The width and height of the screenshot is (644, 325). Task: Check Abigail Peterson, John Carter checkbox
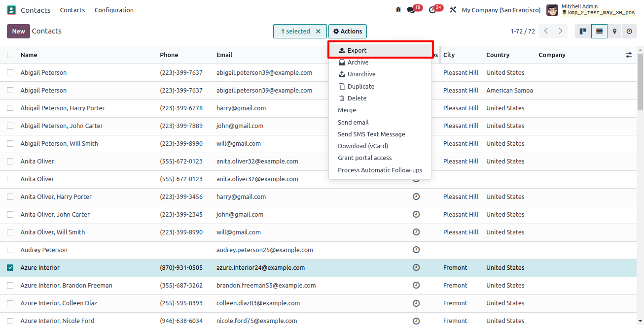[x=10, y=126]
